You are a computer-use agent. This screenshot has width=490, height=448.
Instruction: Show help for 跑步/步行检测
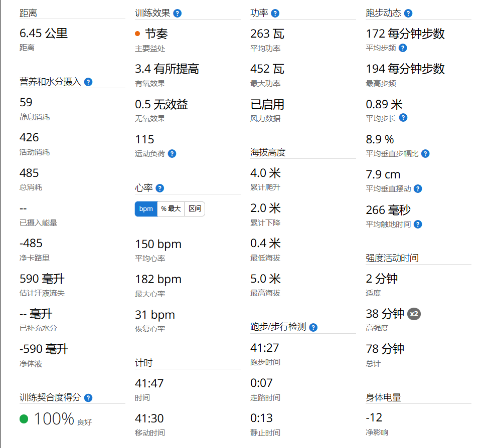313,328
